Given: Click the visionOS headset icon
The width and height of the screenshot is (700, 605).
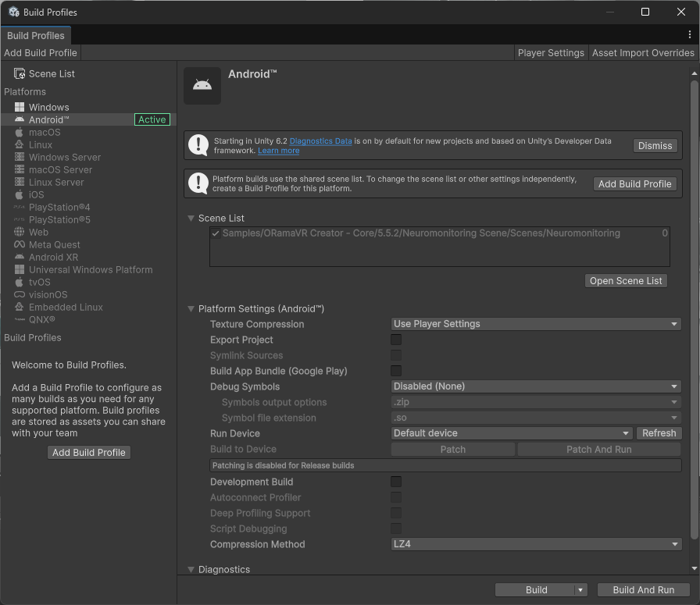Looking at the screenshot, I should click(x=20, y=294).
